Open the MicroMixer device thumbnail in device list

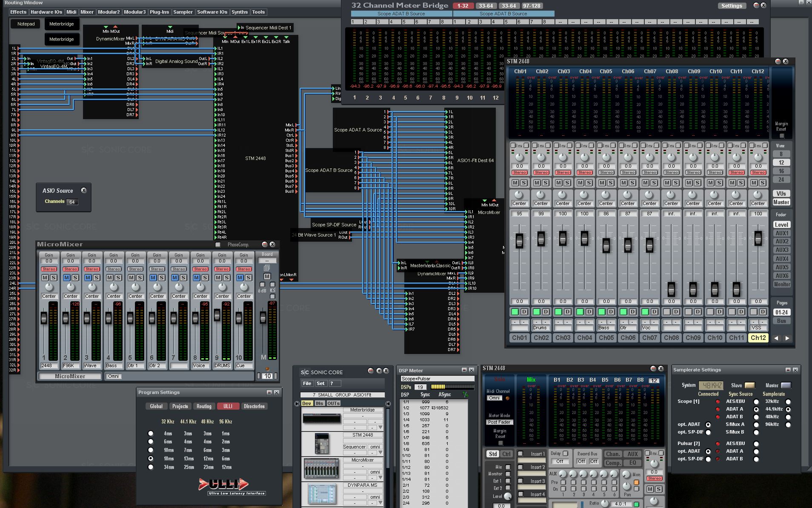point(322,468)
